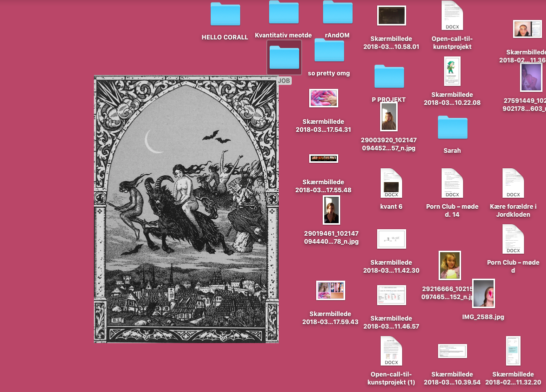The height and width of the screenshot is (392, 546).
Task: Select Open-call-til-kunstprojekt DOCX without the (1) suffix
Action: click(452, 16)
